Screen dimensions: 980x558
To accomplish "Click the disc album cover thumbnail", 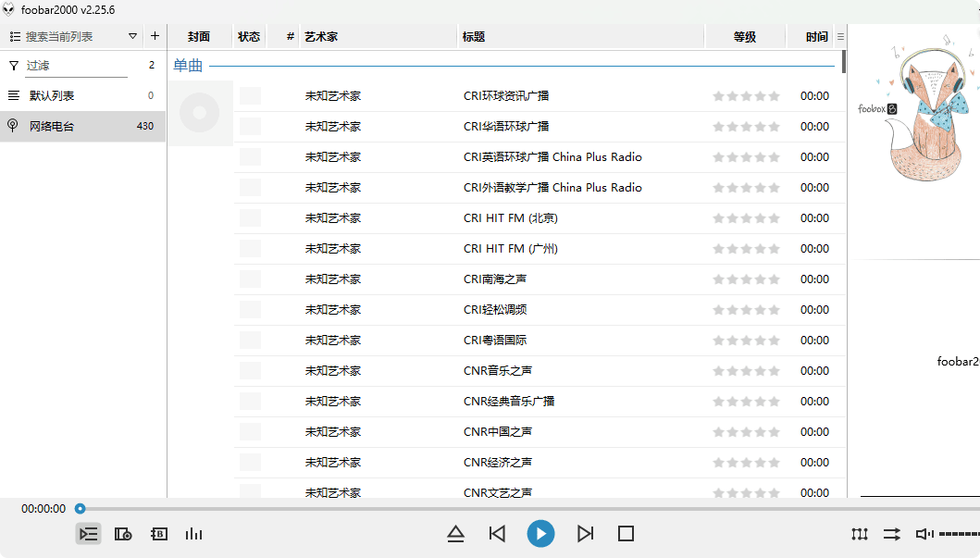I will coord(199,113).
